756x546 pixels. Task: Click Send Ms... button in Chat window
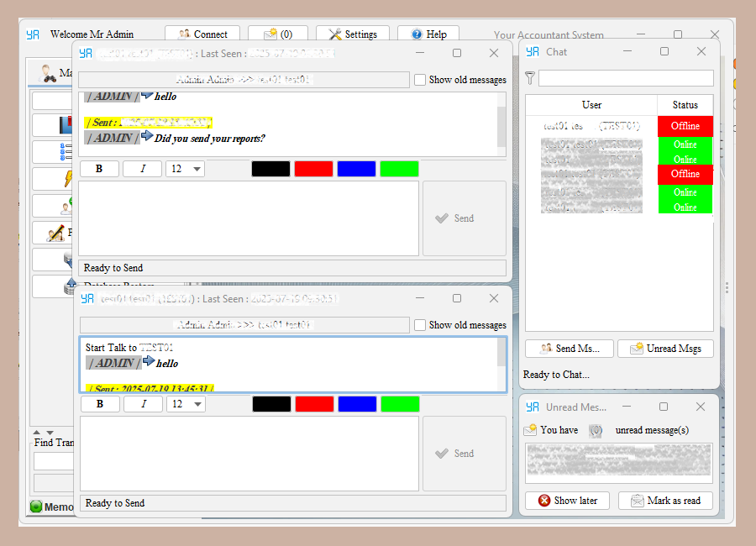[570, 349]
